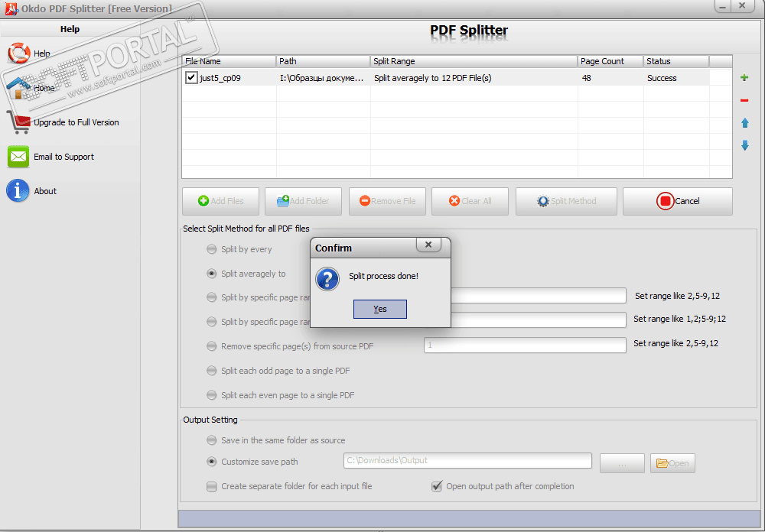Toggle Create separate folder for each input file
This screenshot has height=532, width=765.
(211, 486)
